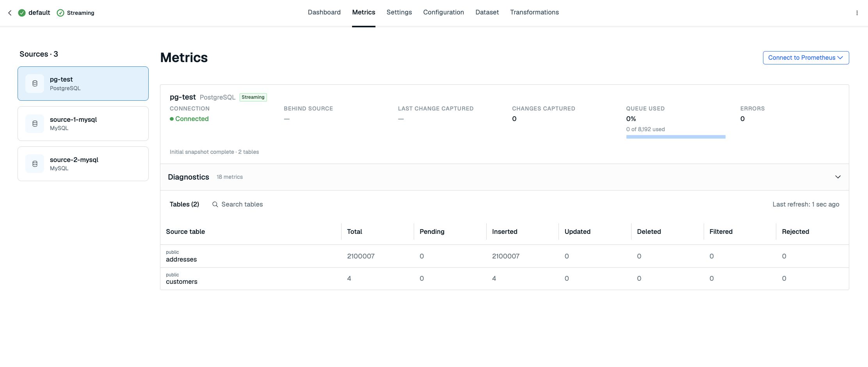The height and width of the screenshot is (367, 868).
Task: Select the source-1-mysql source card
Action: tap(83, 124)
